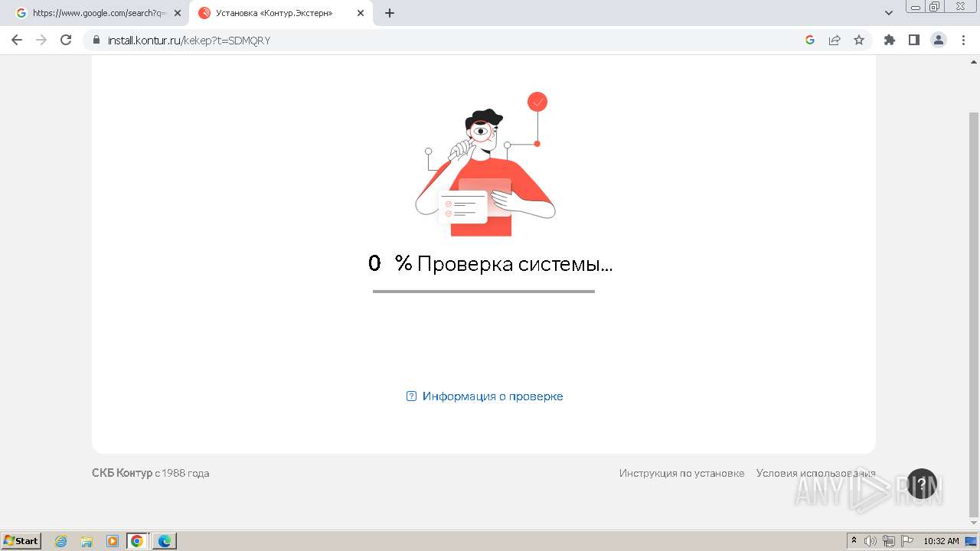Open Информация о проверке link
Image resolution: width=980 pixels, height=551 pixels.
coord(492,396)
